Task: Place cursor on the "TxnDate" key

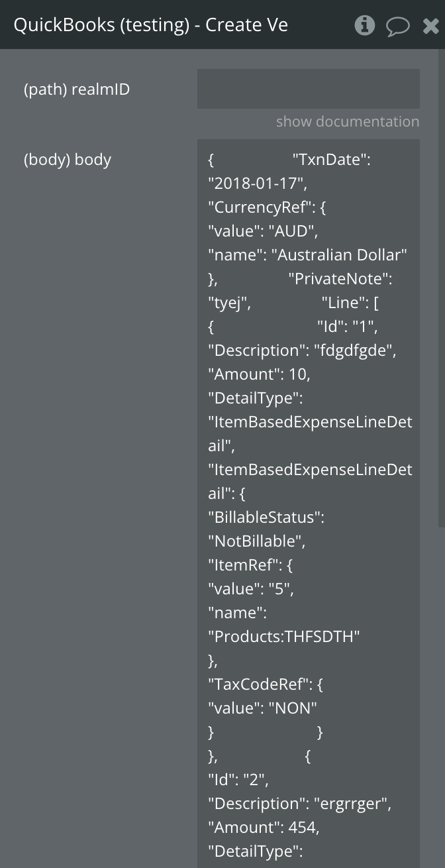Action: pos(331,160)
